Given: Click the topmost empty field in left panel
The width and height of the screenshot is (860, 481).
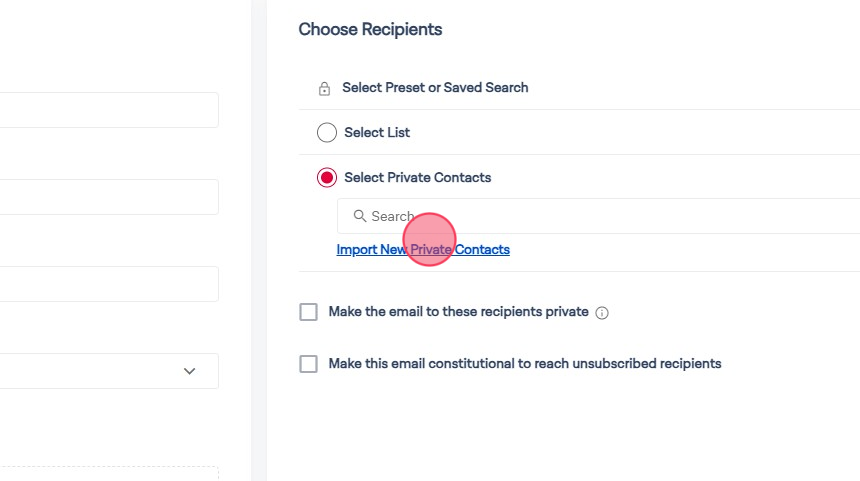Looking at the screenshot, I should click(108, 110).
